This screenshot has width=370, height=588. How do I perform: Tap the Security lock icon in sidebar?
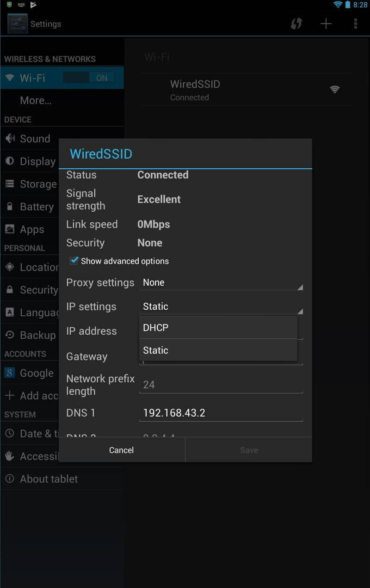pos(10,289)
